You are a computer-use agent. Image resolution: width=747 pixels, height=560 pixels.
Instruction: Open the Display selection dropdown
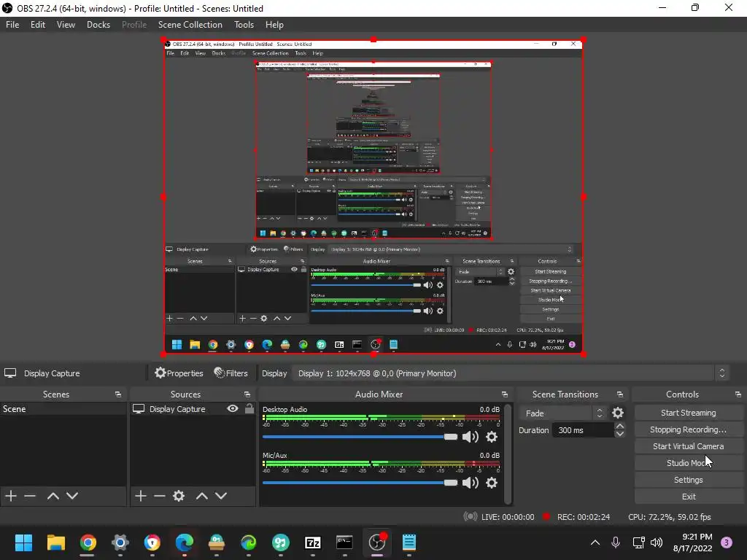(x=511, y=373)
